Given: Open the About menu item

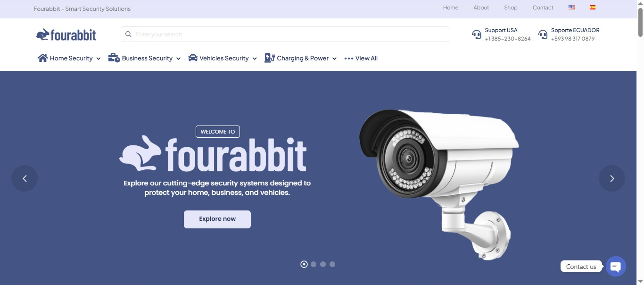Looking at the screenshot, I should click(x=481, y=8).
